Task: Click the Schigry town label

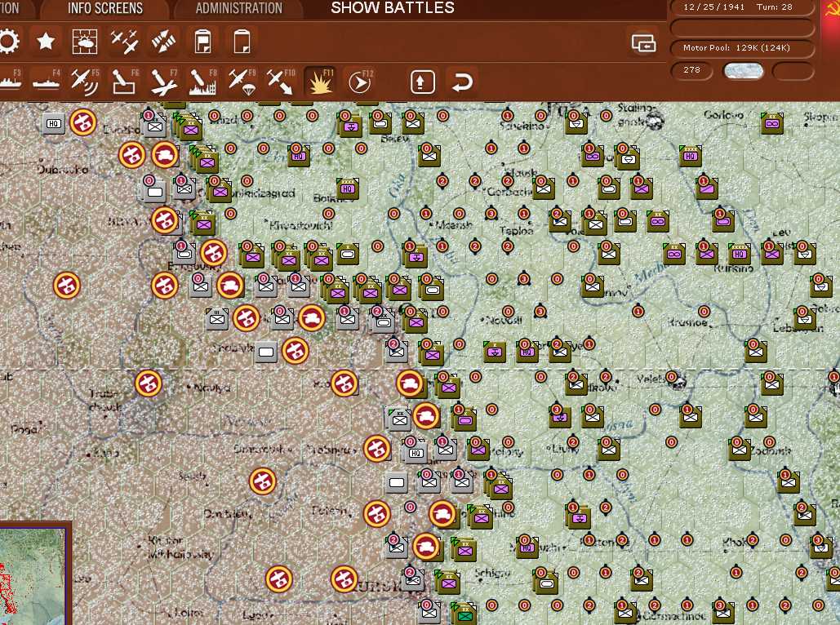Action: click(491, 574)
